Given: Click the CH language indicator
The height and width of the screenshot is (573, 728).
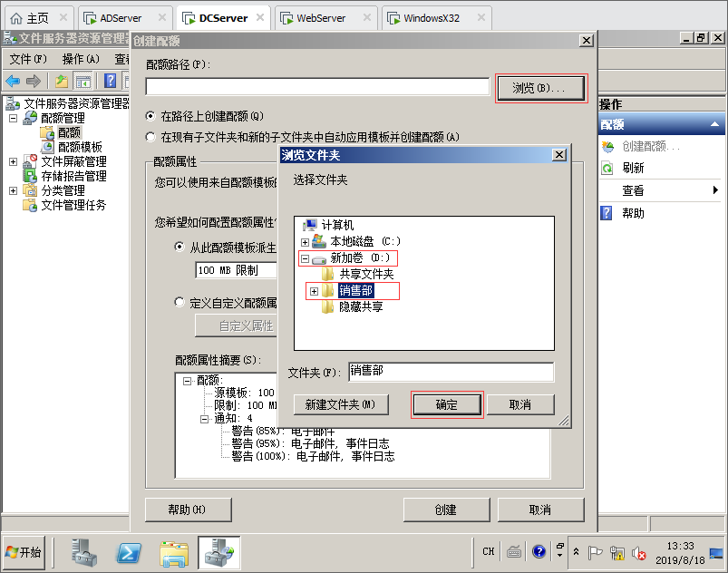Looking at the screenshot, I should [x=489, y=551].
